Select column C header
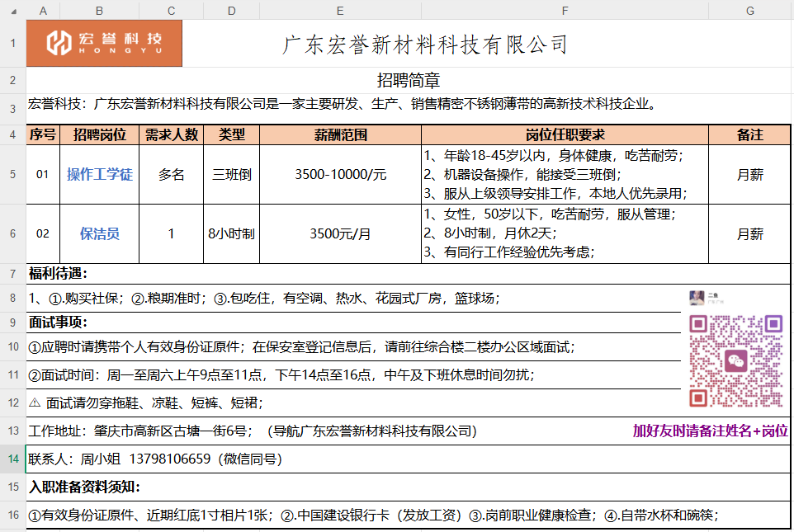The width and height of the screenshot is (794, 532). (x=171, y=11)
